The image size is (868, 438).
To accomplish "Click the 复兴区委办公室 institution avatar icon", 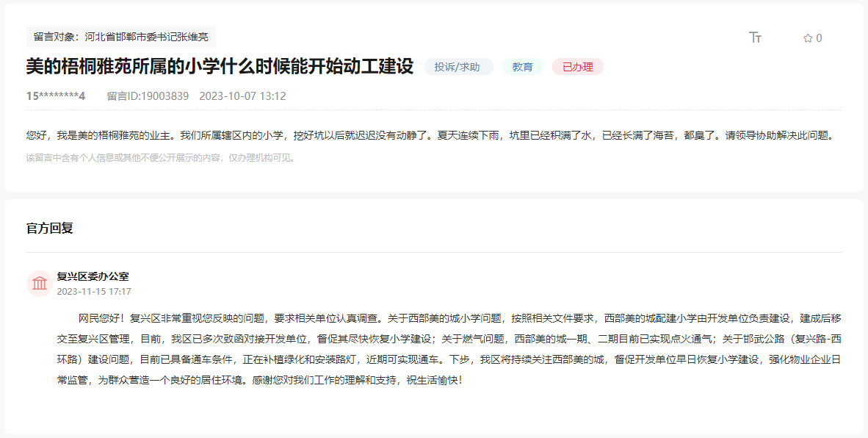I will [40, 284].
